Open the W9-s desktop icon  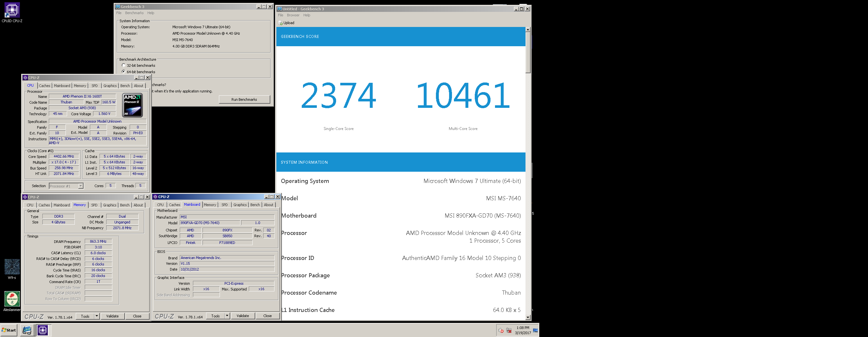click(x=12, y=269)
